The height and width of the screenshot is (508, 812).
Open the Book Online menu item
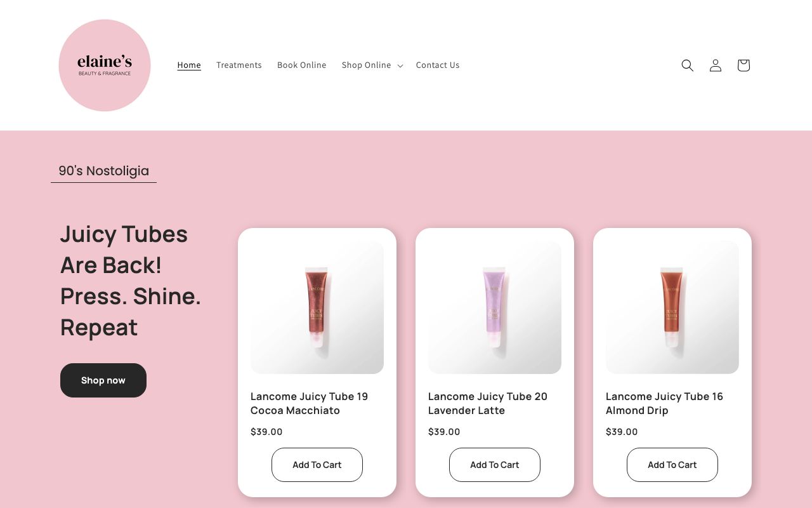[302, 65]
